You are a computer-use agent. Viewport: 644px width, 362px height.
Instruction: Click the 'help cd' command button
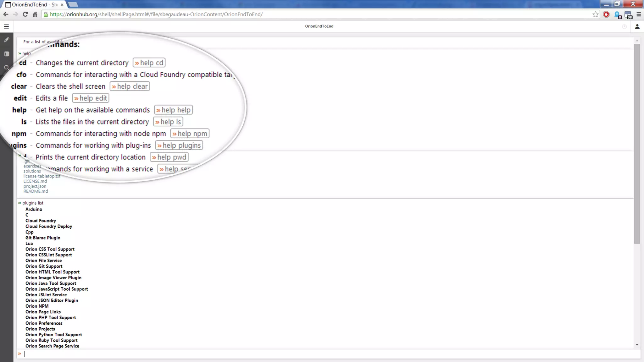pos(149,63)
